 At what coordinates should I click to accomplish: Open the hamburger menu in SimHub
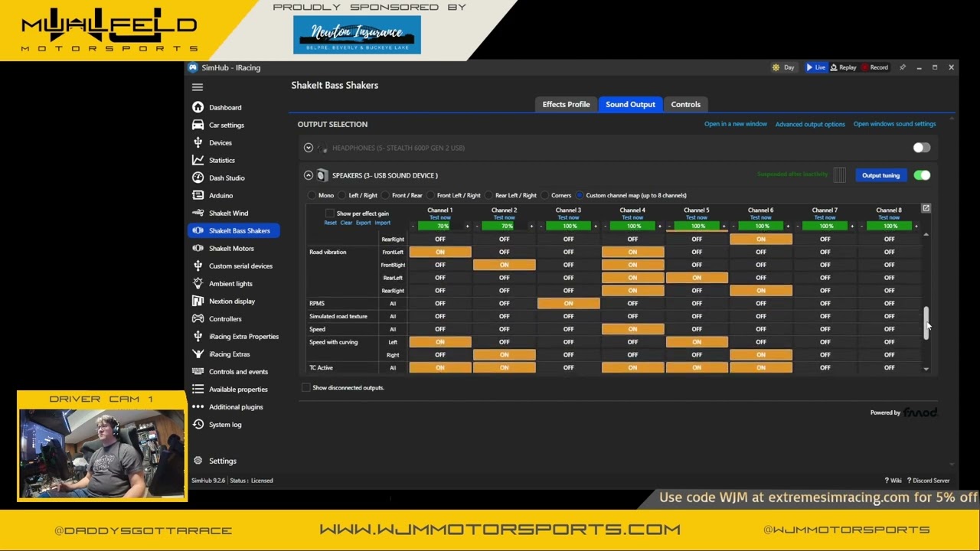[198, 87]
